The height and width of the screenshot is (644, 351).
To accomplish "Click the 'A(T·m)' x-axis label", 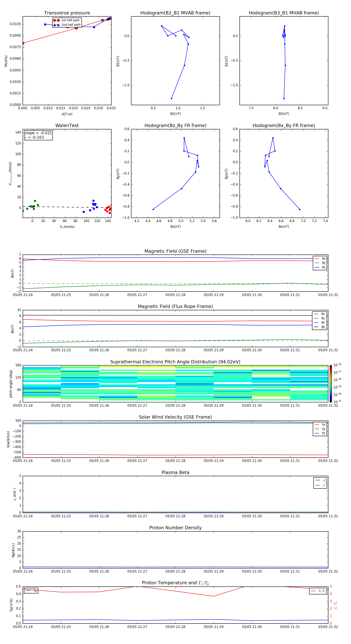I will click(x=67, y=114).
